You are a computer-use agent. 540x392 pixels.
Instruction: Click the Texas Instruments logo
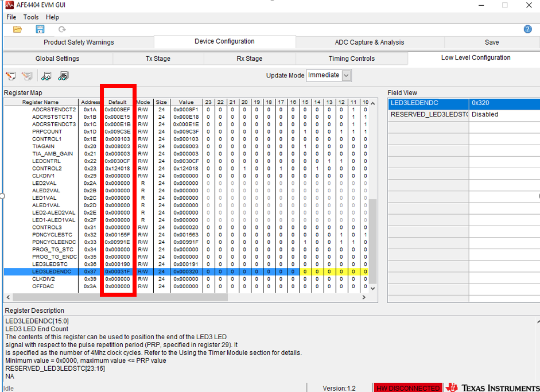pyautogui.click(x=492, y=388)
